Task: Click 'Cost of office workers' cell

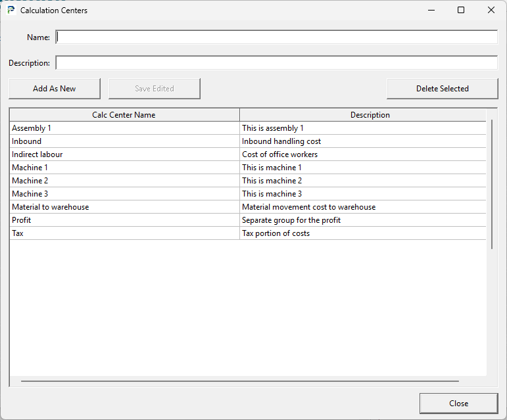Action: pyautogui.click(x=363, y=154)
